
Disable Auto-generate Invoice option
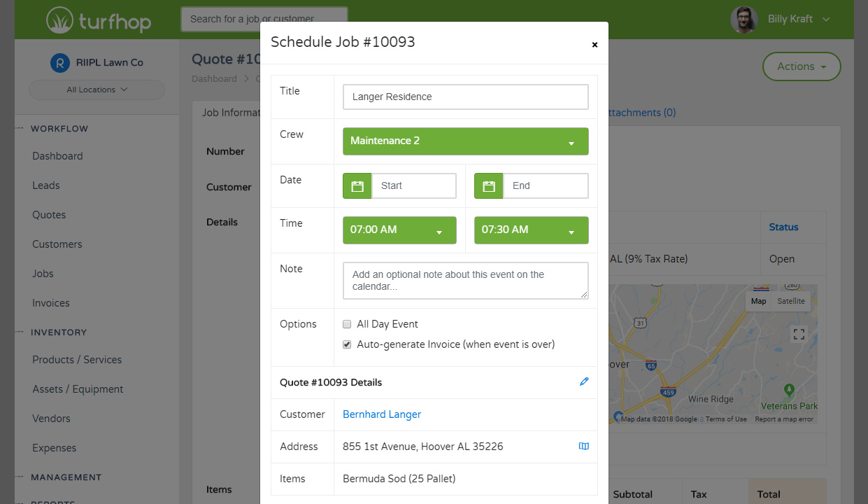coord(347,344)
